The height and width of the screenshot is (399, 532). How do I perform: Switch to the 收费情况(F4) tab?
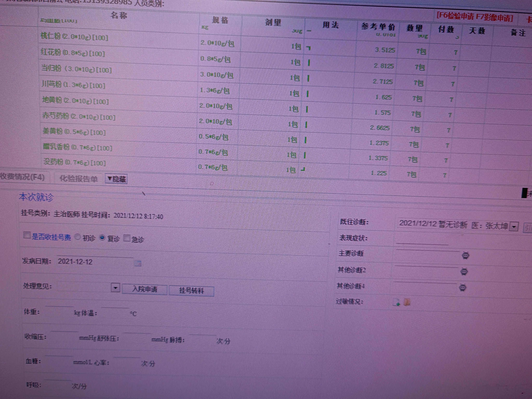click(x=22, y=177)
